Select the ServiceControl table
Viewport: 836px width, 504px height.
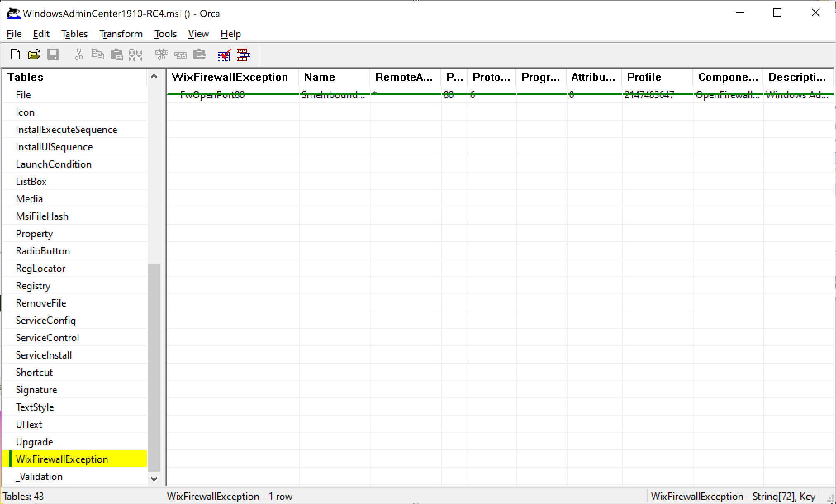click(75, 338)
